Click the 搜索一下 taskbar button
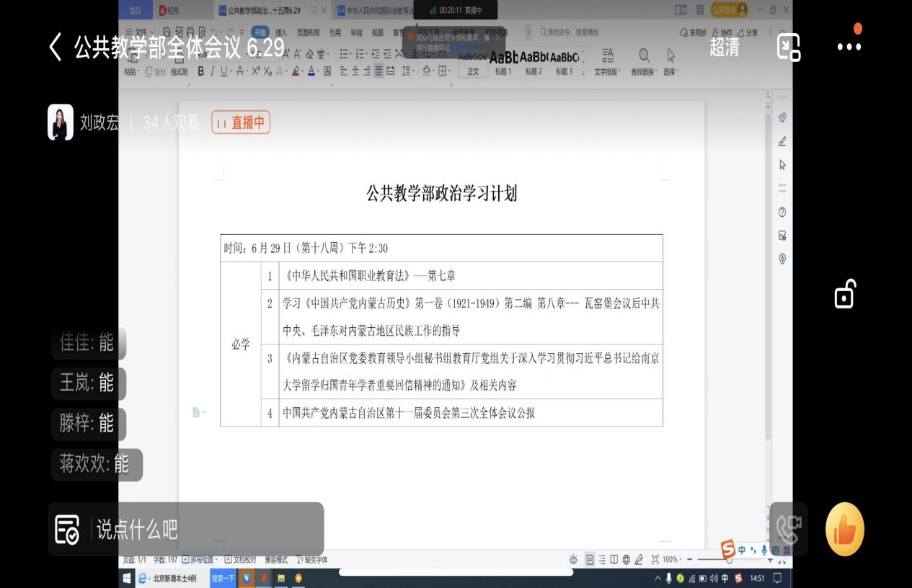The height and width of the screenshot is (588, 912). tap(223, 578)
